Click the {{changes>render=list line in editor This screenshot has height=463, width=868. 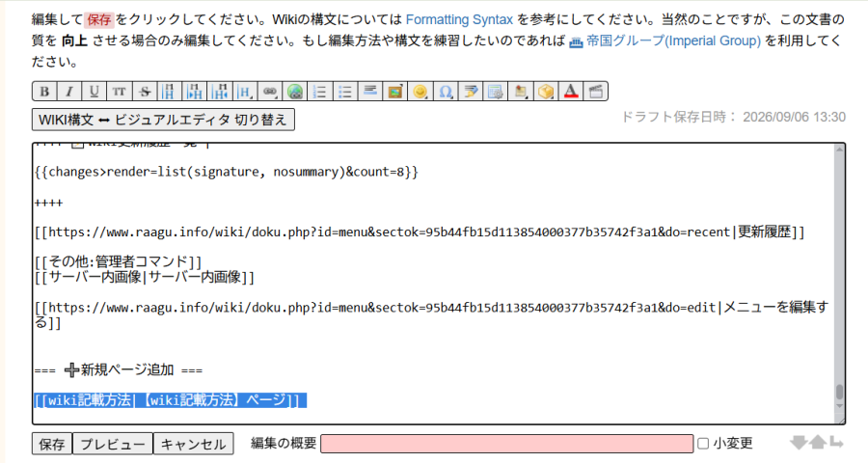click(227, 173)
